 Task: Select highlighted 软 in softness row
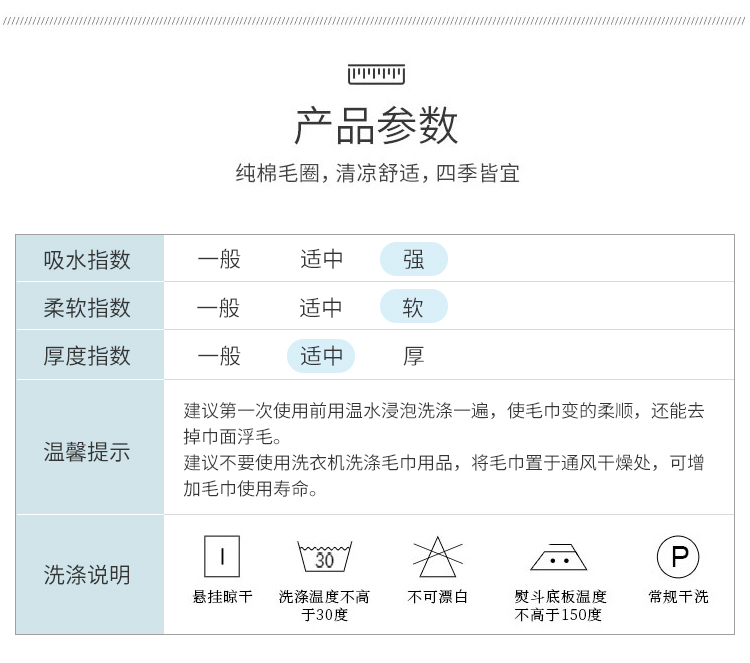414,308
